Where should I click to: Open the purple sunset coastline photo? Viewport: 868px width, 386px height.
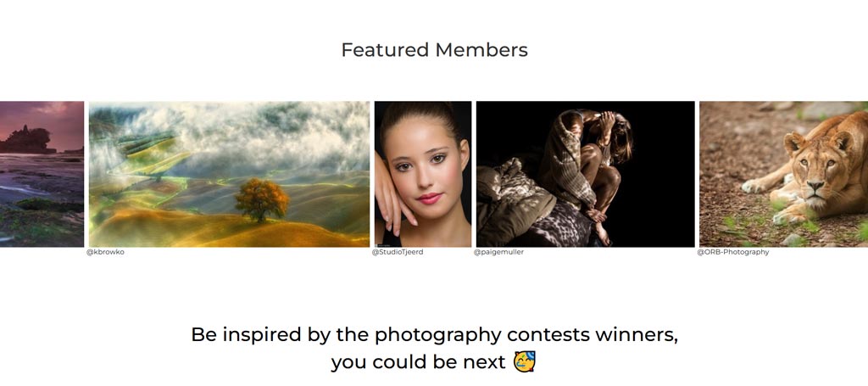[x=42, y=174]
